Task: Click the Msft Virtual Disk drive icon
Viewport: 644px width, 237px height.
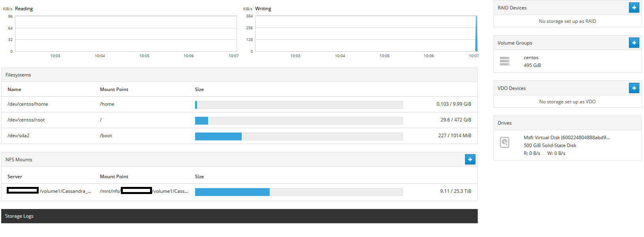Action: point(505,142)
